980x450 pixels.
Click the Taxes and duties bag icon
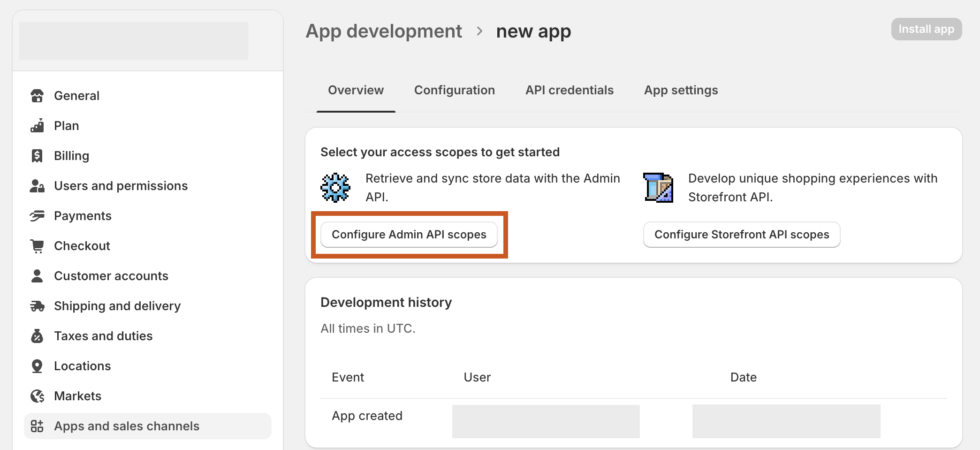pyautogui.click(x=37, y=336)
